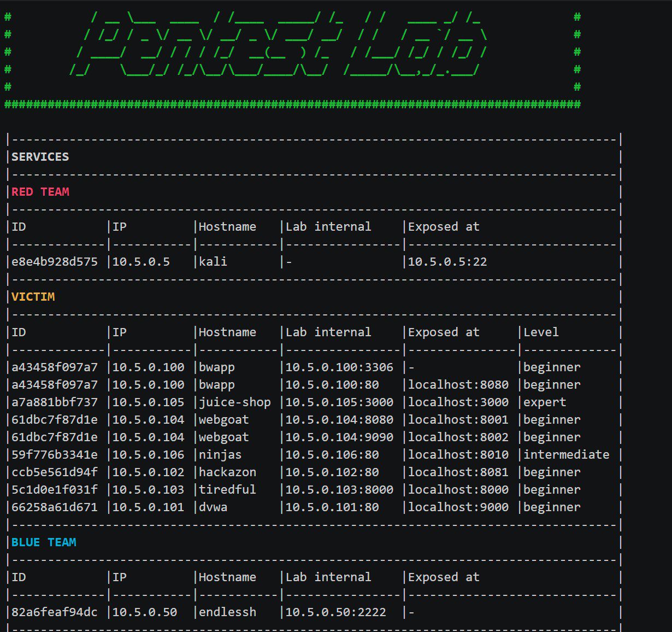The width and height of the screenshot is (672, 632).
Task: Click the dvwa hostname
Action: pyautogui.click(x=213, y=507)
